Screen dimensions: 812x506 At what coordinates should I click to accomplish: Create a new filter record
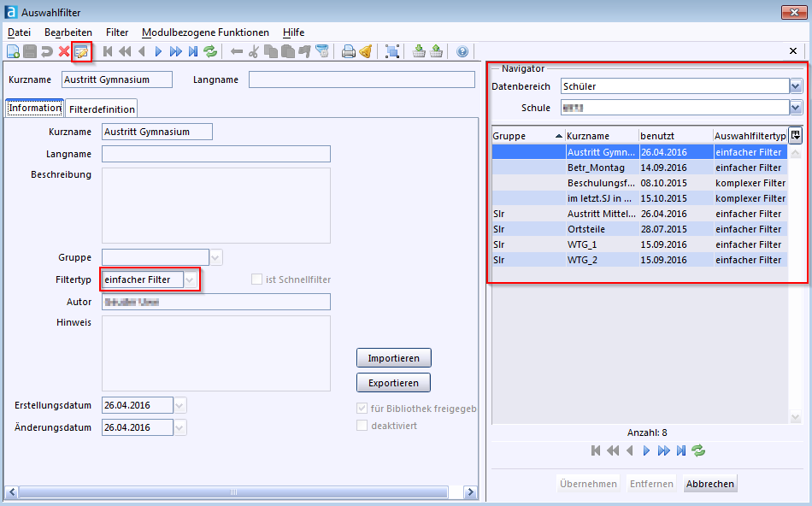13,51
